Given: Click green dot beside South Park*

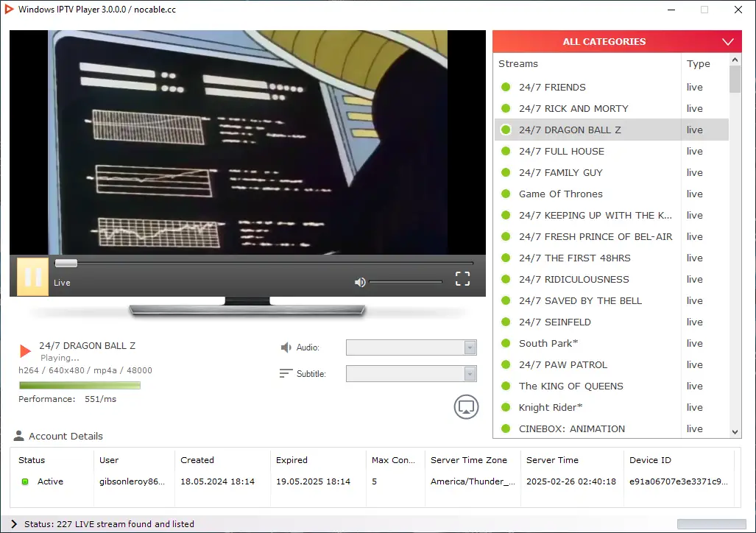Looking at the screenshot, I should tap(506, 343).
